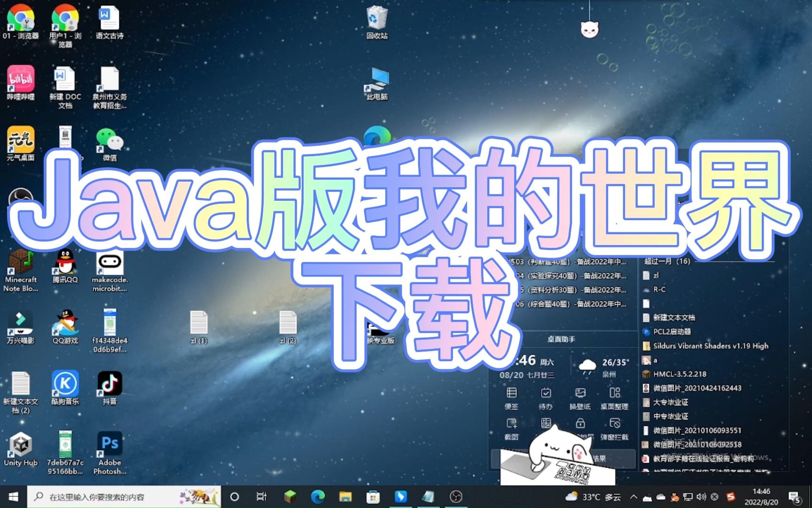Click 换壁纸 change wallpaper button
The height and width of the screenshot is (508, 812).
580,398
